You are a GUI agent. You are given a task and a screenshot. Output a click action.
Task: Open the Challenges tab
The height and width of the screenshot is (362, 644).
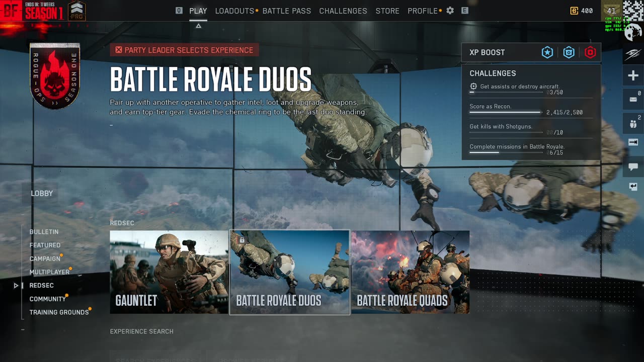[343, 11]
